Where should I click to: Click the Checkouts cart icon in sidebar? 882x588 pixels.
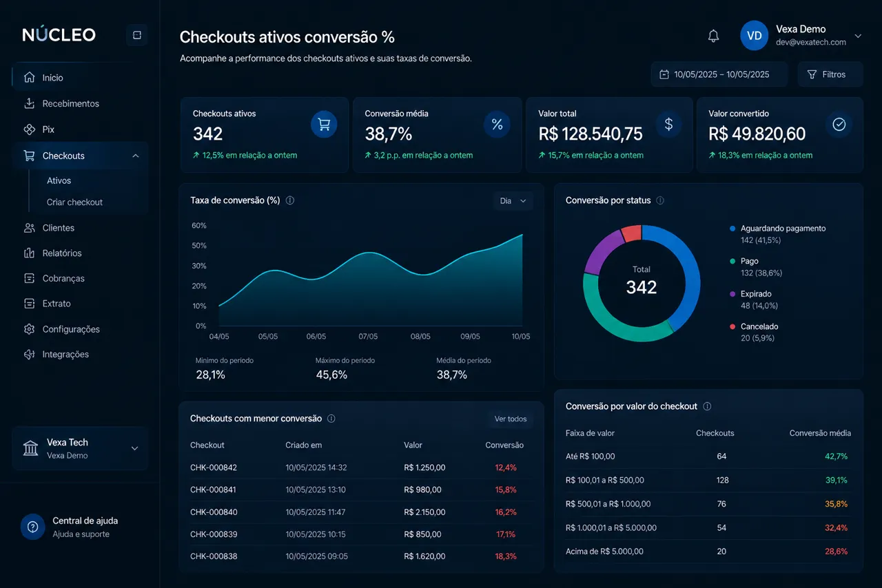[x=29, y=156]
